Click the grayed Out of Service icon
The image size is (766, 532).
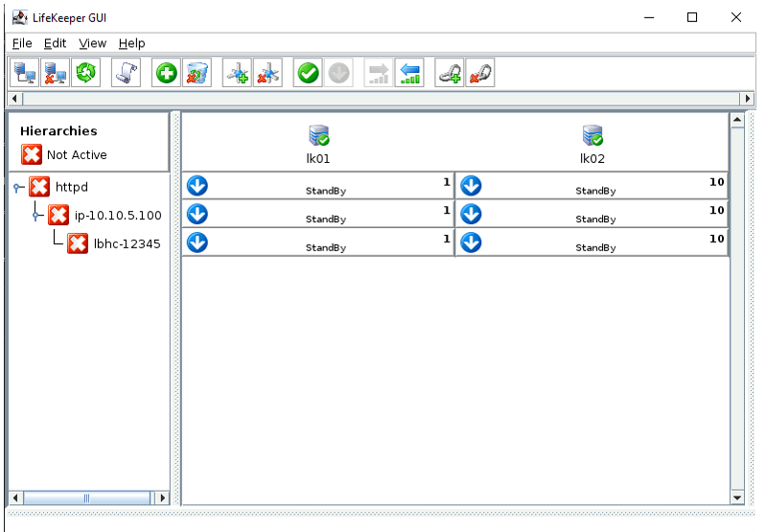pyautogui.click(x=338, y=73)
